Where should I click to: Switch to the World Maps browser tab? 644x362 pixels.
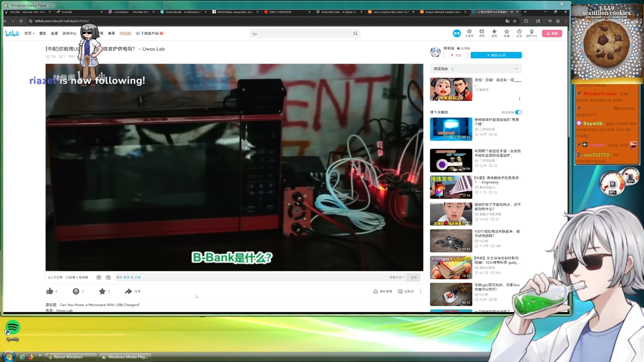[234, 12]
